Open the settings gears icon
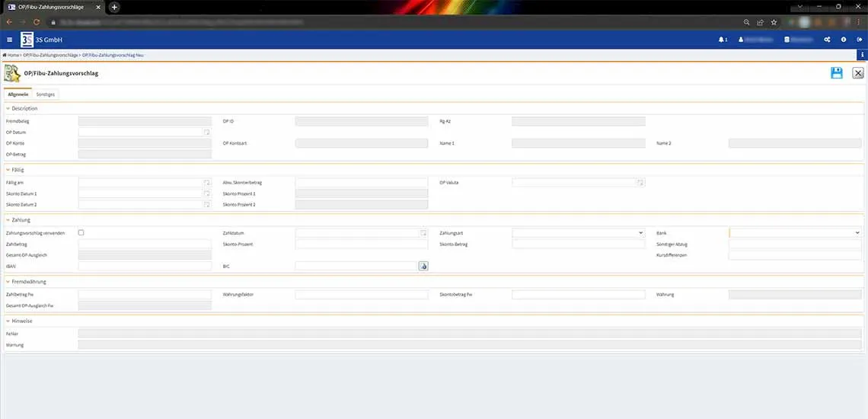 pyautogui.click(x=828, y=40)
